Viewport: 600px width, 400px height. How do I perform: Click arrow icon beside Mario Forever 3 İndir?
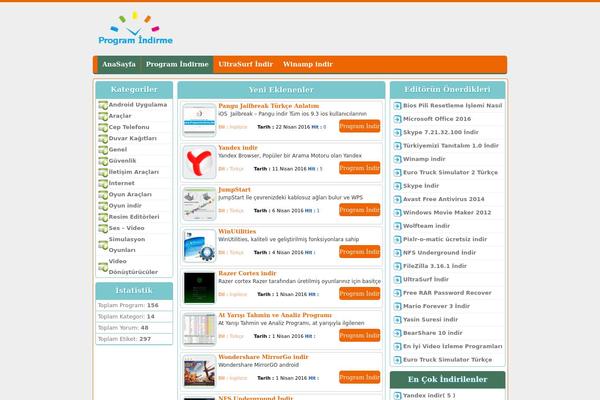[x=398, y=307]
